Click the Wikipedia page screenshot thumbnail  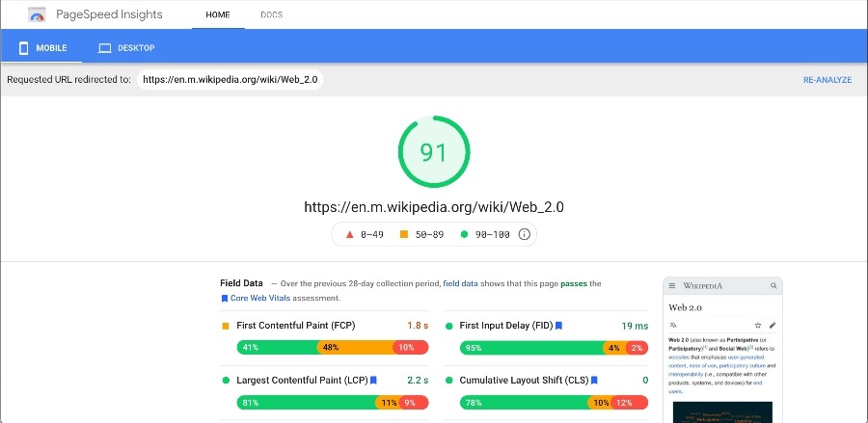pyautogui.click(x=723, y=350)
